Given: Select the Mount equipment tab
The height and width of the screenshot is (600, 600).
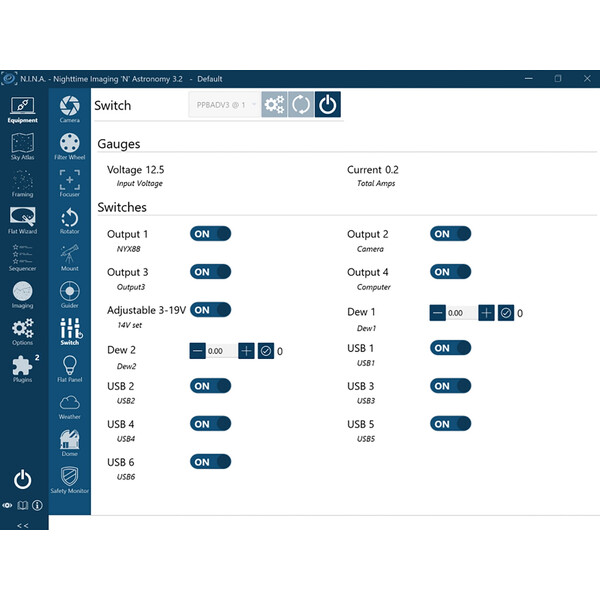Looking at the screenshot, I should pos(70,258).
